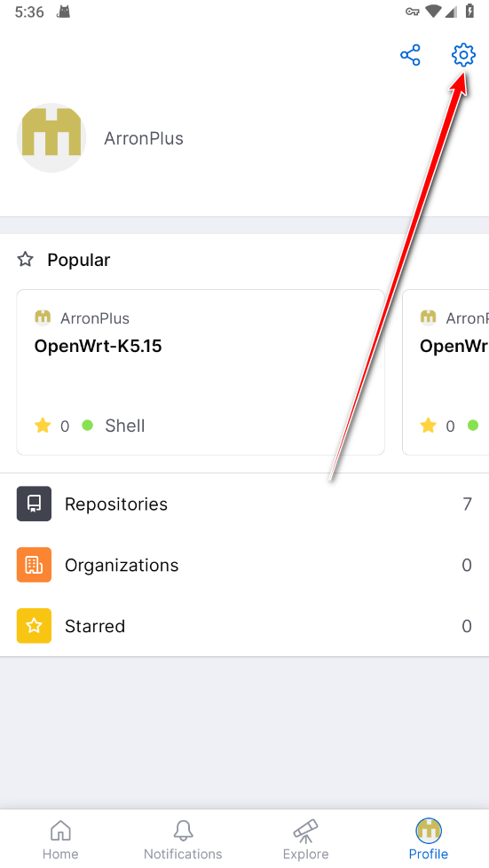This screenshot has width=489, height=868.
Task: Select the Profile tab
Action: [x=428, y=840]
